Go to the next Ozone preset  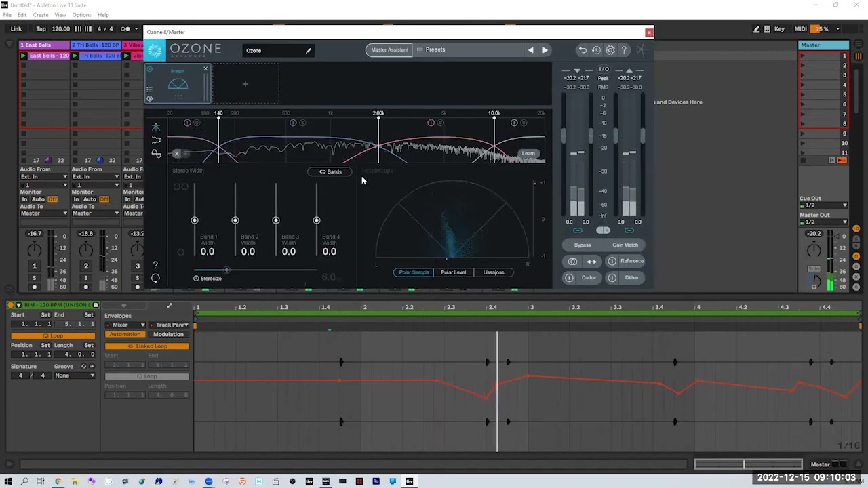click(x=545, y=50)
